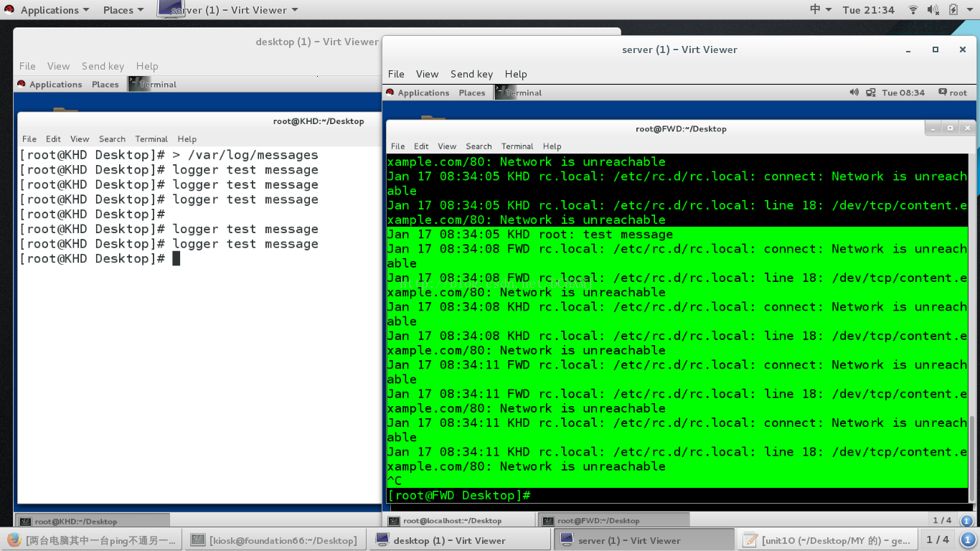
Task: Click line 'KHD root: test message' in FWD terminal
Action: pos(530,235)
